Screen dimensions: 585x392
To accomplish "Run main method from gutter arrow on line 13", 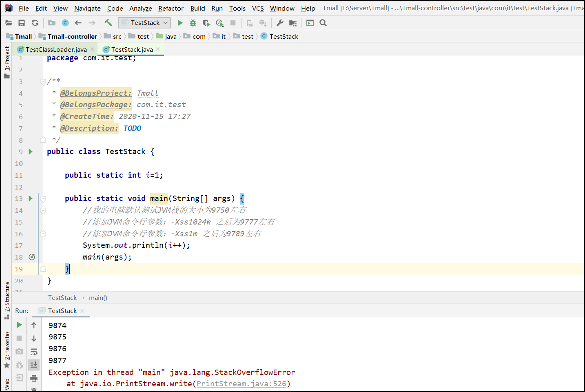I will click(x=31, y=198).
